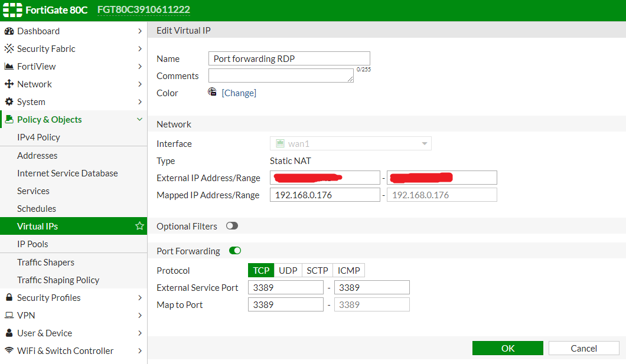Click the wan1 interface icon

(281, 143)
